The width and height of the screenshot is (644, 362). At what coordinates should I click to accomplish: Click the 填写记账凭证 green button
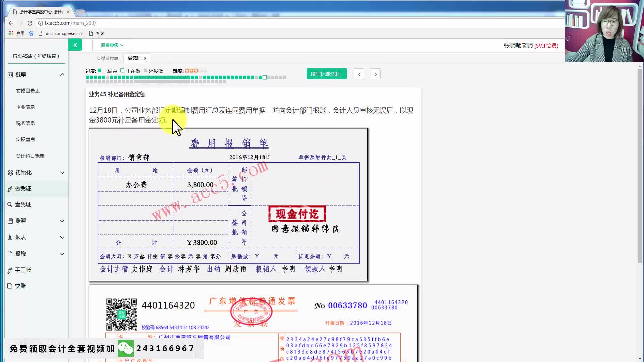[x=326, y=74]
